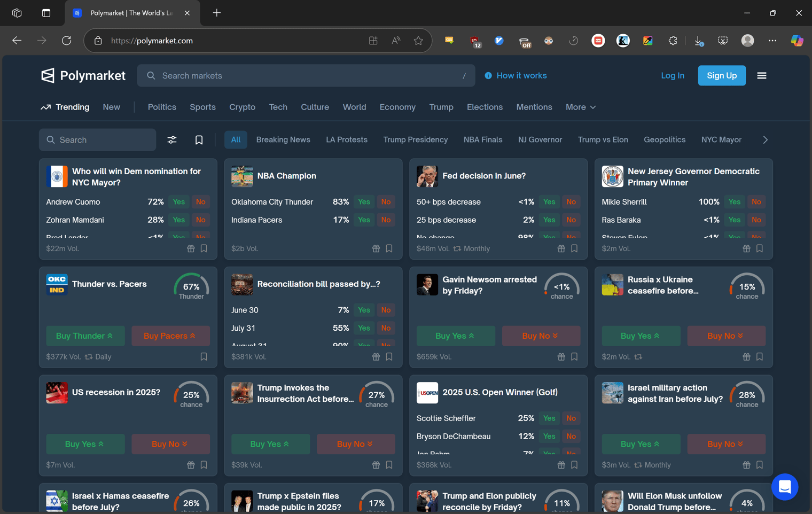Image resolution: width=812 pixels, height=514 pixels.
Task: Click the right chevron to reveal more filter tags
Action: 765,139
